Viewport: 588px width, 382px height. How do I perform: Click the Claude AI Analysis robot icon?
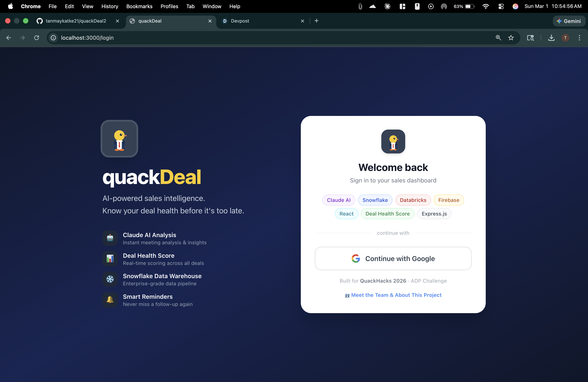coord(110,238)
